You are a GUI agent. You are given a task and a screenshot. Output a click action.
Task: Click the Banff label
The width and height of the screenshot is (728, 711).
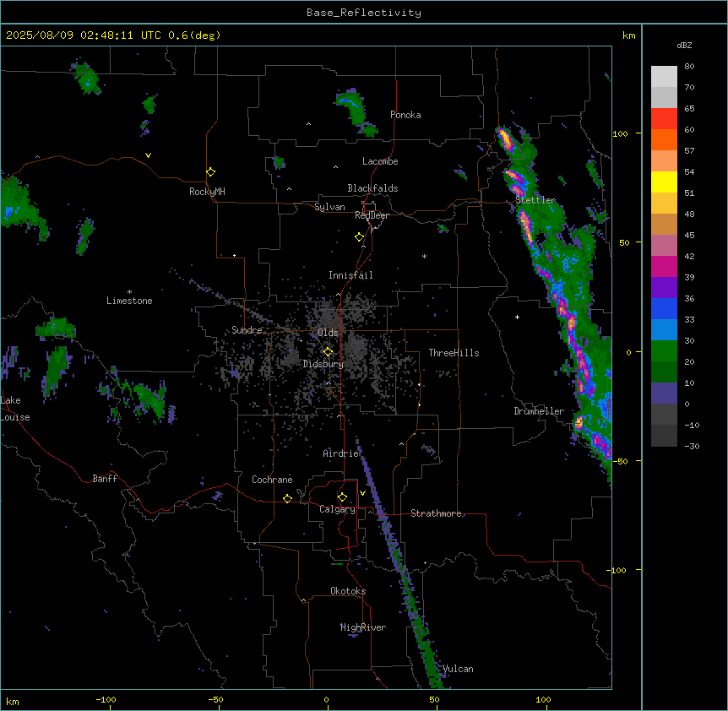click(x=105, y=479)
